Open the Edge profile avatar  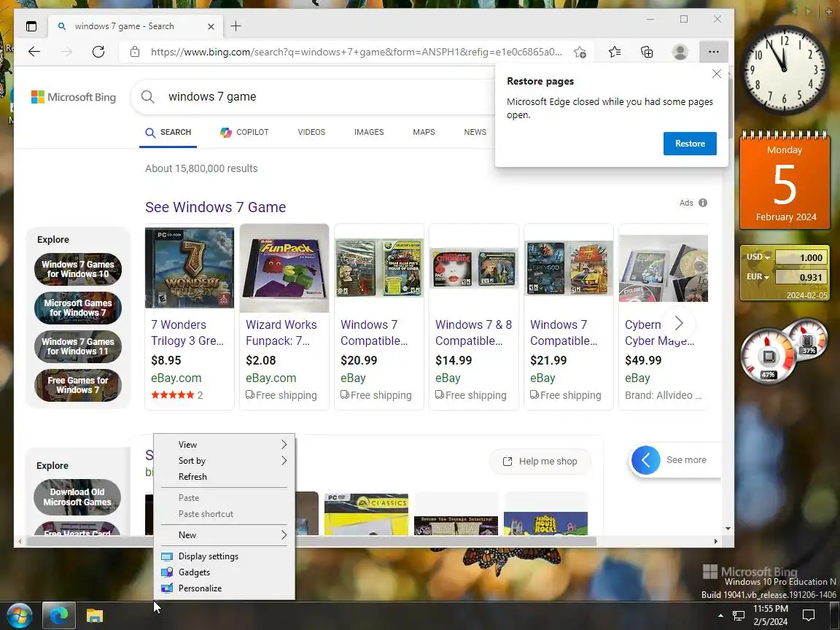680,52
